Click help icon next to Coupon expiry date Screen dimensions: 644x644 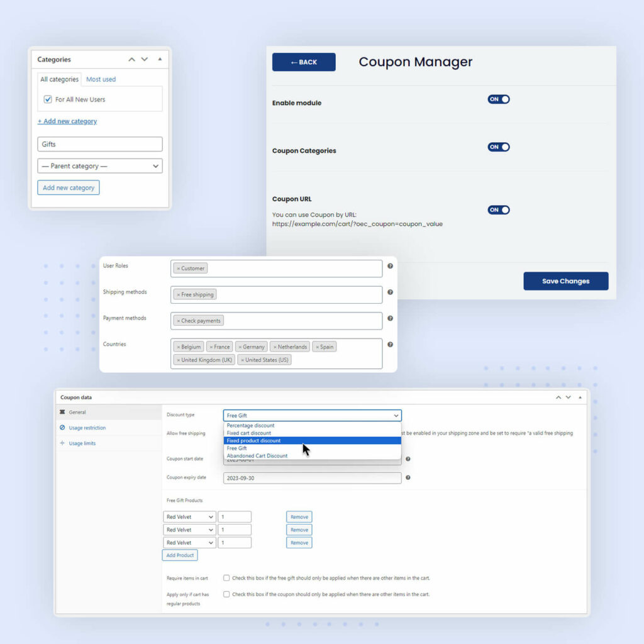[408, 478]
